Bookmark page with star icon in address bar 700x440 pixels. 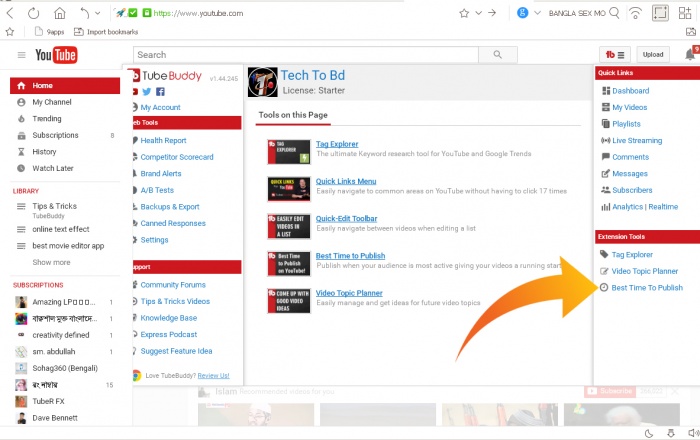(464, 13)
